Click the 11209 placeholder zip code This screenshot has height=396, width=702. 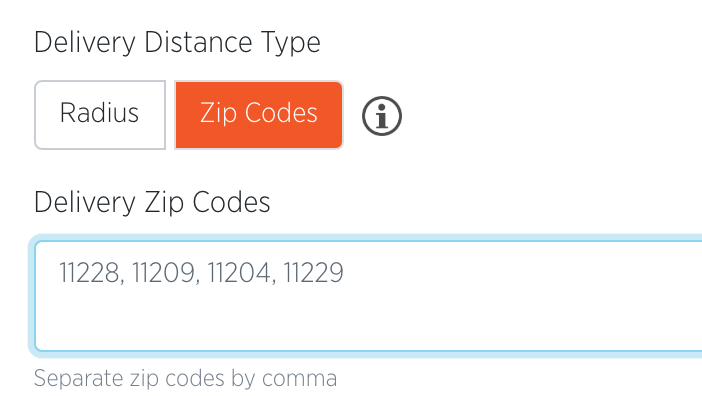[x=166, y=273]
